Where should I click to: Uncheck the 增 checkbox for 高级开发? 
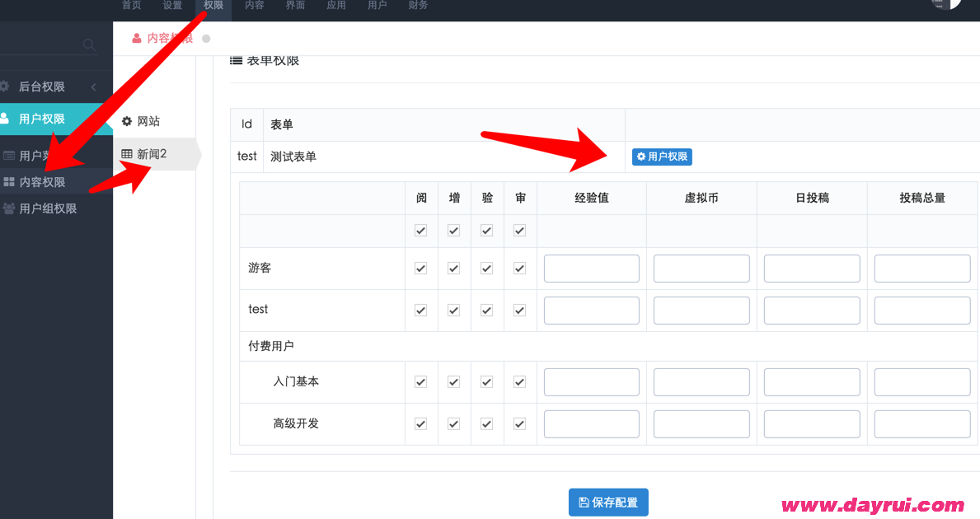[x=454, y=424]
